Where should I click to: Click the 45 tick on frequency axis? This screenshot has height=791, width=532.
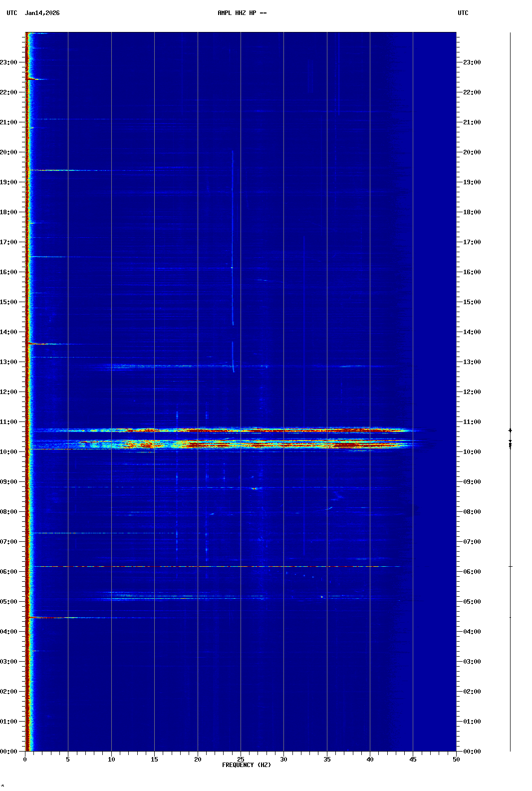(413, 759)
